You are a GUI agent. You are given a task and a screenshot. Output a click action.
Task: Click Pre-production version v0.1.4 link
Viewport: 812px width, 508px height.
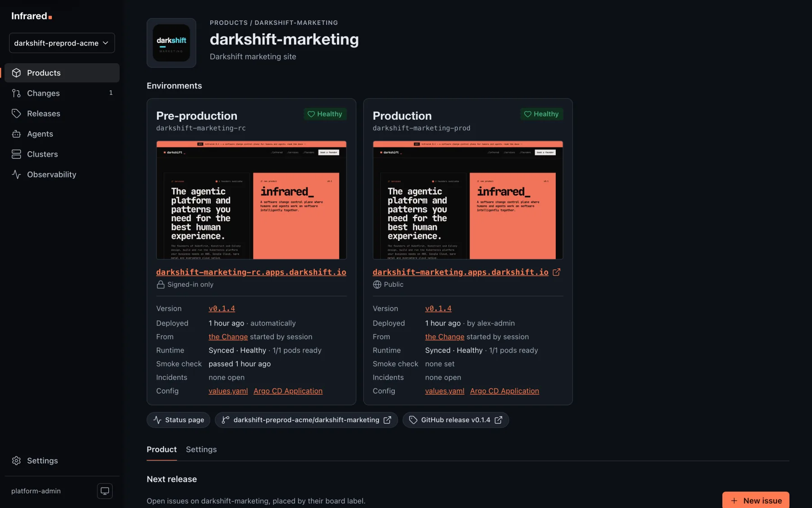click(x=221, y=308)
